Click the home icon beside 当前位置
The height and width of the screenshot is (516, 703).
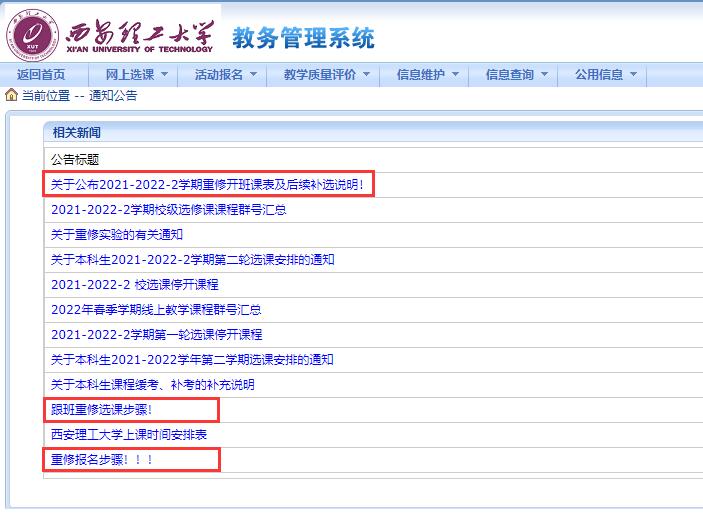(11, 96)
